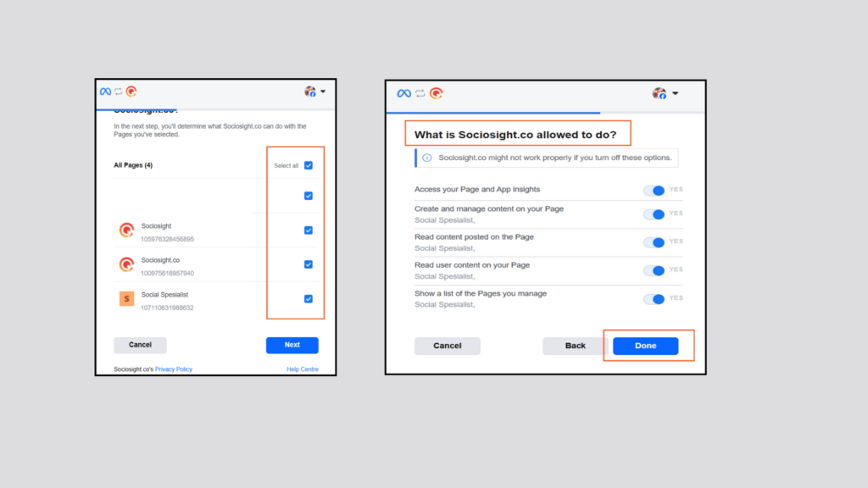Click the Next button
The width and height of the screenshot is (868, 488).
[x=292, y=345]
